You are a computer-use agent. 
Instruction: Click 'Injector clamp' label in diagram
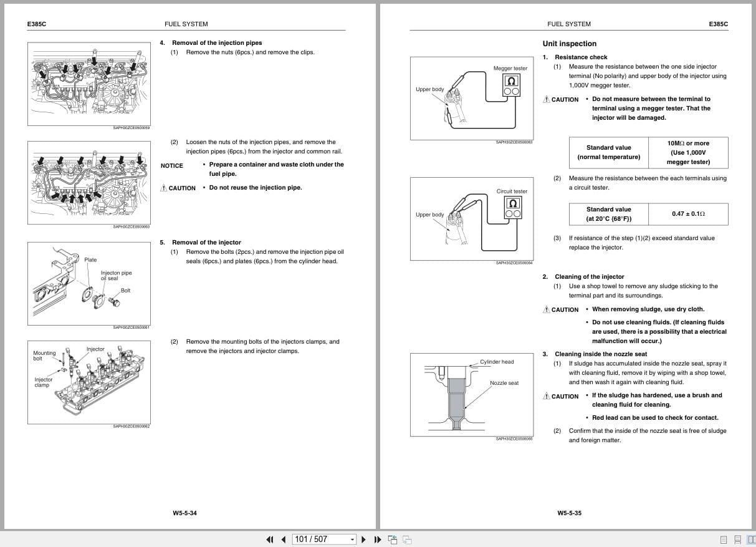pyautogui.click(x=44, y=382)
